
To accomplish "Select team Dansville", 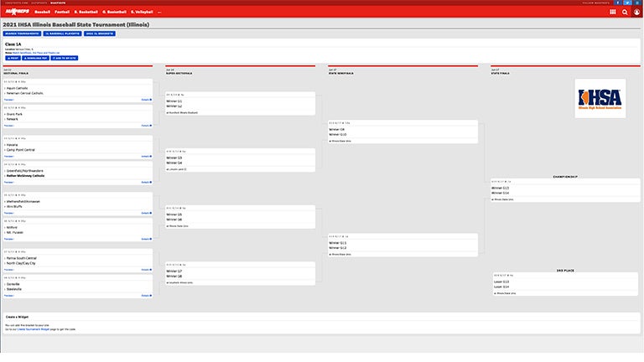I will coord(13,284).
